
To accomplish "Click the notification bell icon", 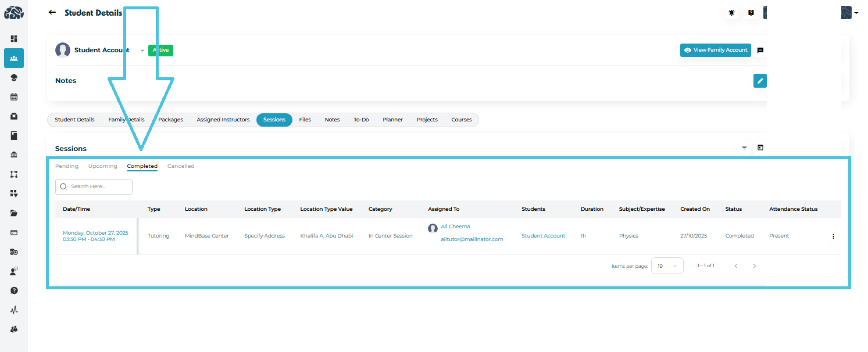I will click(732, 13).
